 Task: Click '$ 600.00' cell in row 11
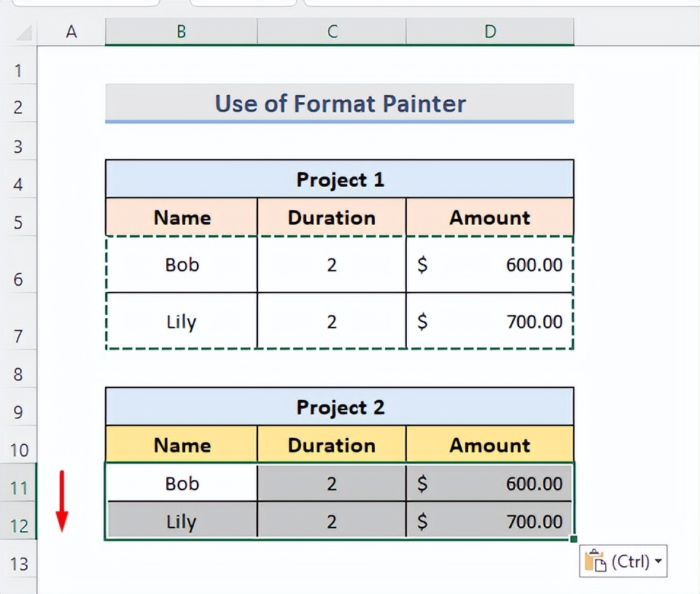pyautogui.click(x=490, y=483)
